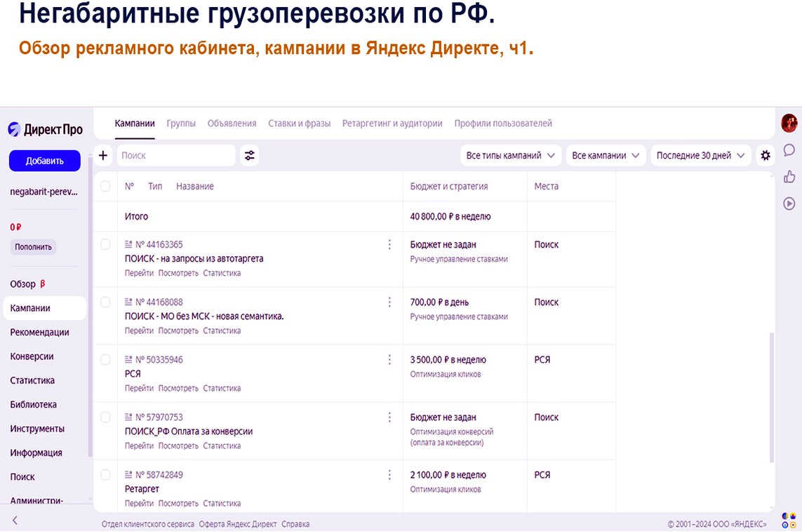Open the table settings gear icon
The height and width of the screenshot is (532, 802).
[766, 156]
